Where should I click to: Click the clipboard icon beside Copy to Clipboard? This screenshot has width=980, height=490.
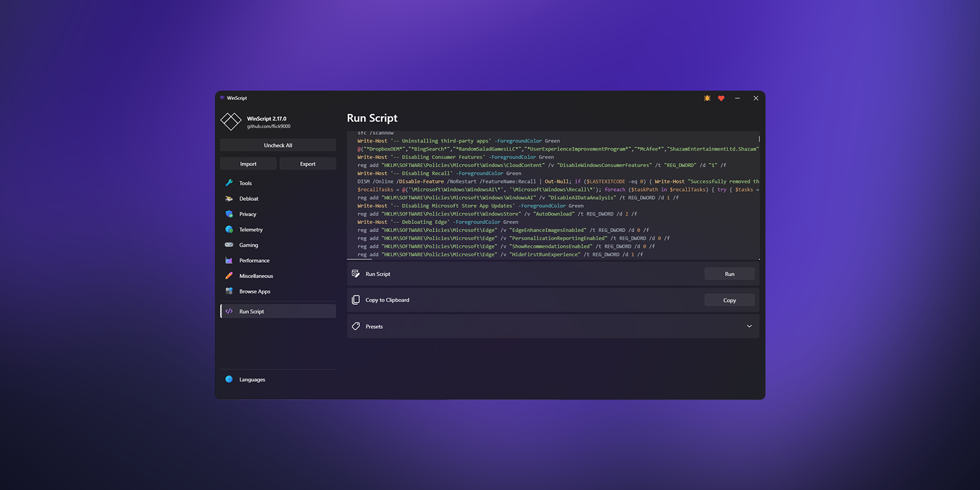pos(356,300)
